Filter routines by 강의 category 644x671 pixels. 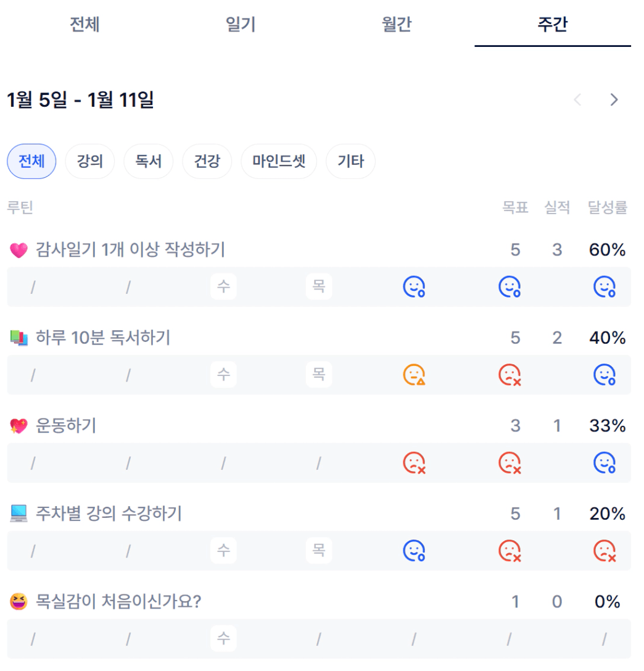(90, 162)
